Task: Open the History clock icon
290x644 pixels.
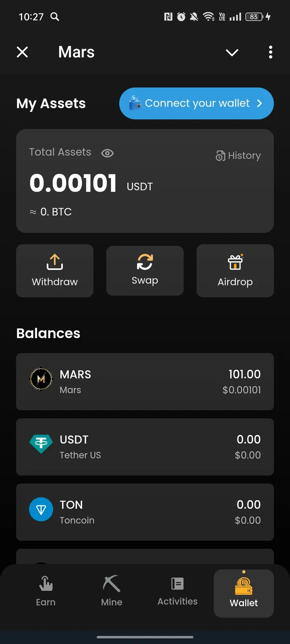Action: (x=220, y=156)
